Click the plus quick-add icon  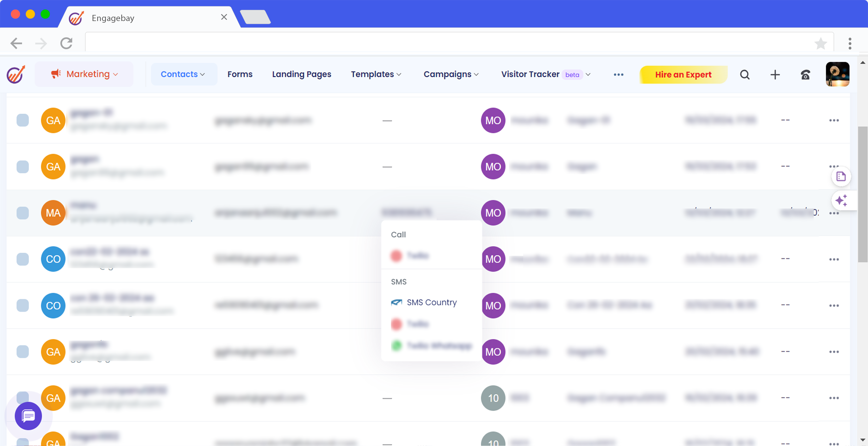[x=775, y=75]
